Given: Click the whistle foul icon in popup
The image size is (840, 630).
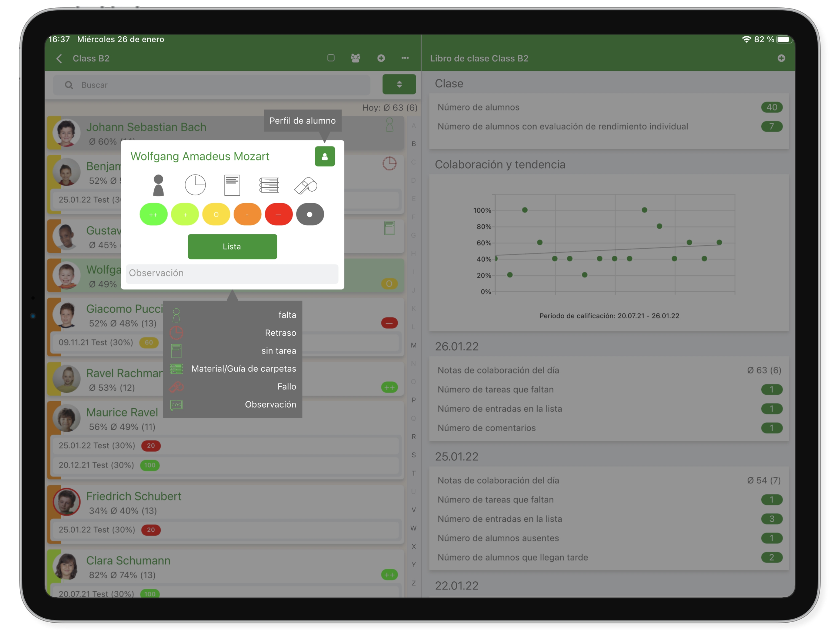Looking at the screenshot, I should pyautogui.click(x=306, y=185).
